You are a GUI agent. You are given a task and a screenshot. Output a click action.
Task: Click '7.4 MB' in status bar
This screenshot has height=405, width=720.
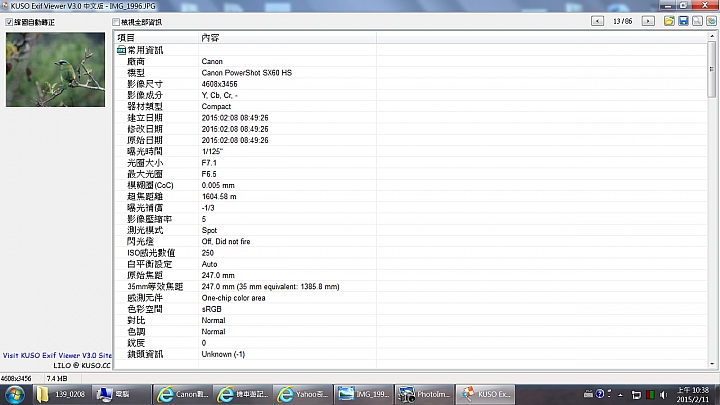57,378
